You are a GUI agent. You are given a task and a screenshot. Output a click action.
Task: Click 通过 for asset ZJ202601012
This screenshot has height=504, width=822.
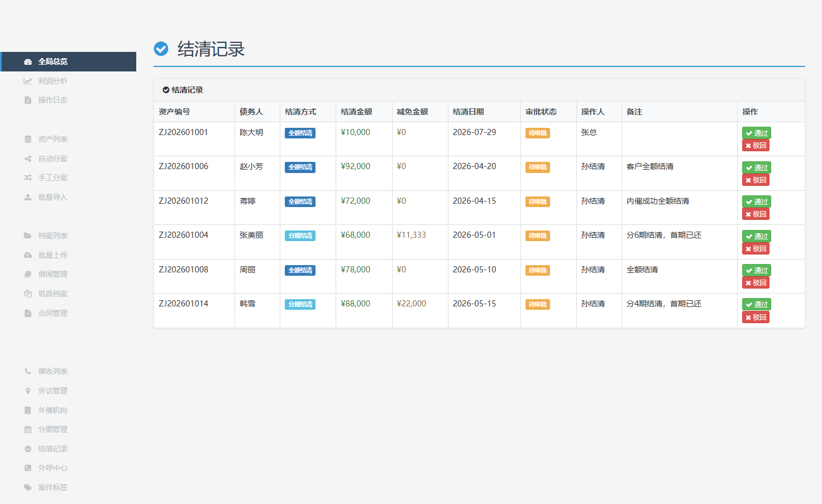(x=757, y=201)
